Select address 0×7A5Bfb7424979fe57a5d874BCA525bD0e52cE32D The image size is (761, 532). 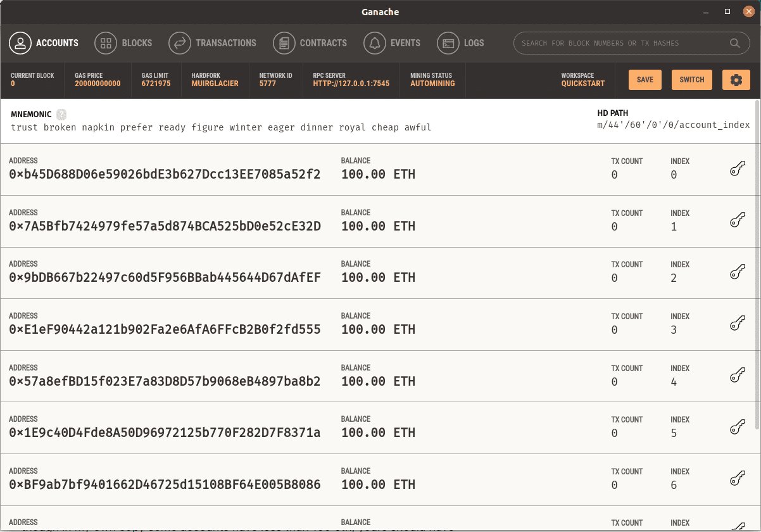click(165, 226)
